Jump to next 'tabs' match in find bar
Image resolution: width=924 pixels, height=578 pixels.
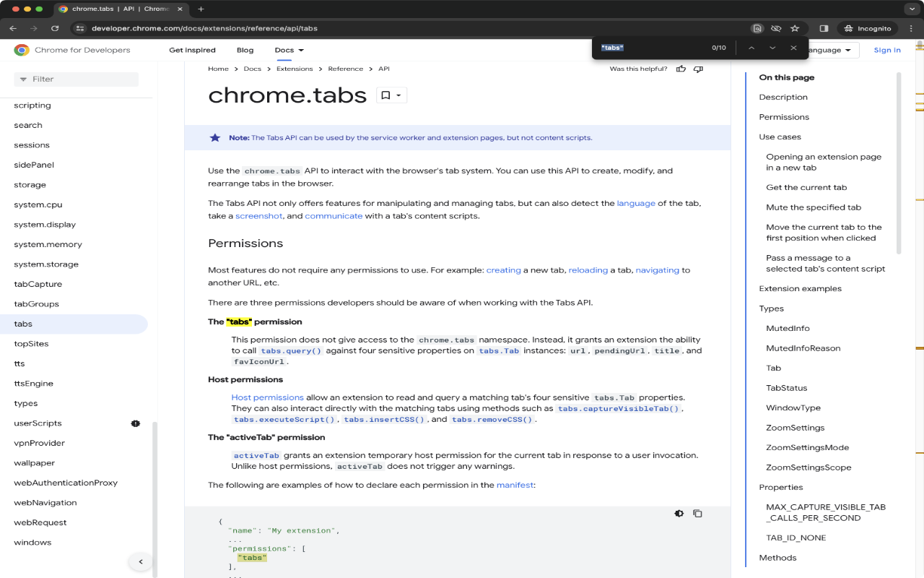[772, 48]
